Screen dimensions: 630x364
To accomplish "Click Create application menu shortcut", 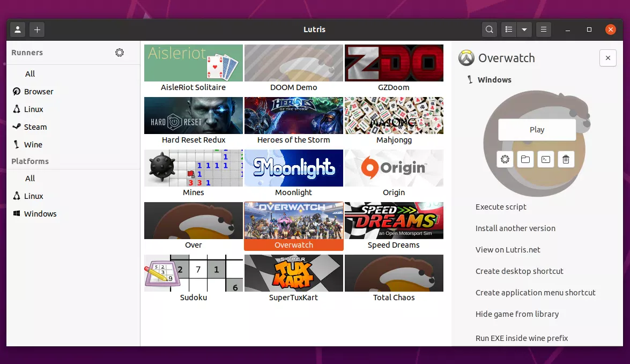I will coord(536,293).
